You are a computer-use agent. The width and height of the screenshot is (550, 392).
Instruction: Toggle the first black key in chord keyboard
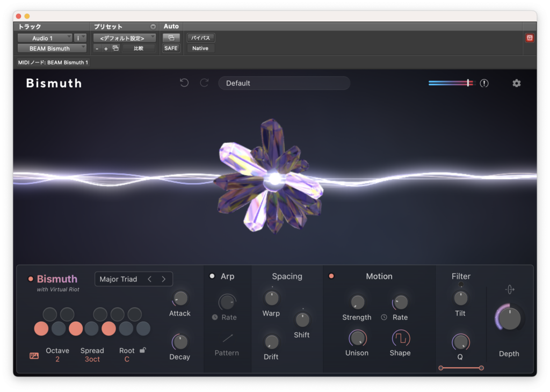(50, 314)
